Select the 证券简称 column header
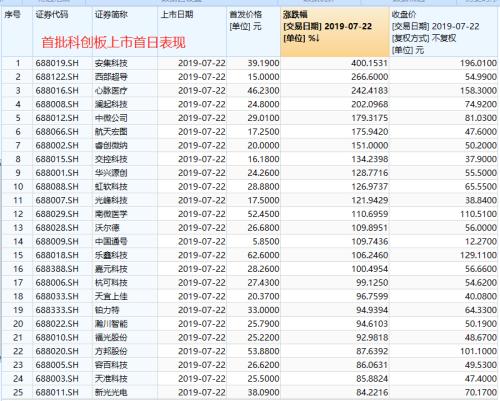The height and width of the screenshot is (401, 500). click(125, 32)
